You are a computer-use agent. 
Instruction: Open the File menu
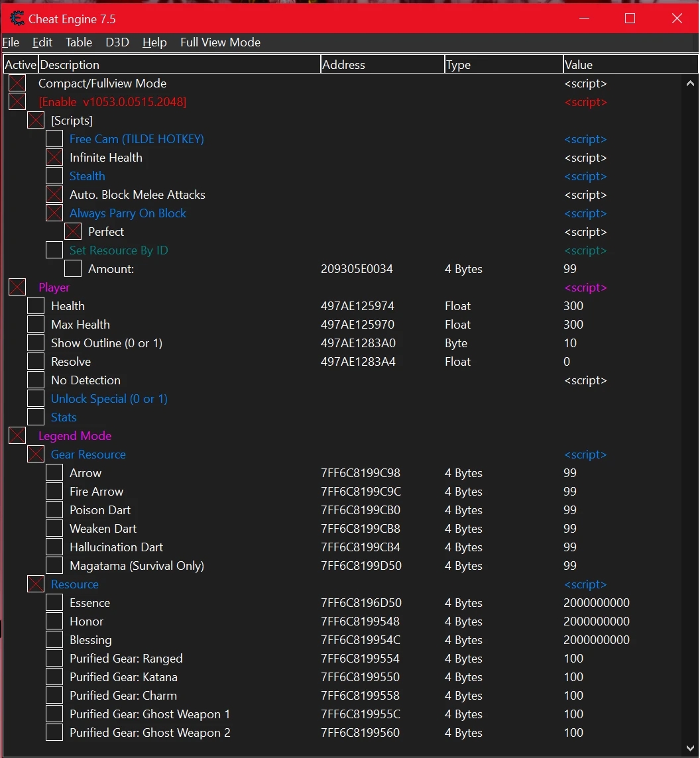click(x=11, y=42)
